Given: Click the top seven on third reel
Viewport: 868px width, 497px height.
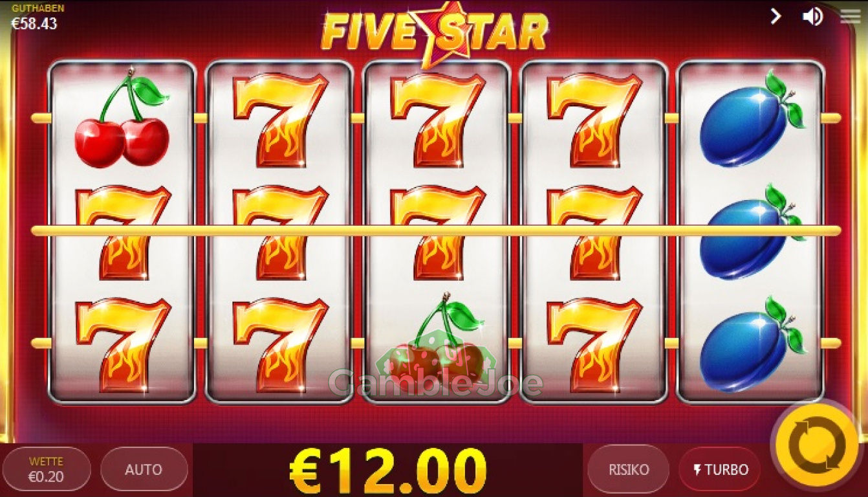Looking at the screenshot, I should [438, 120].
